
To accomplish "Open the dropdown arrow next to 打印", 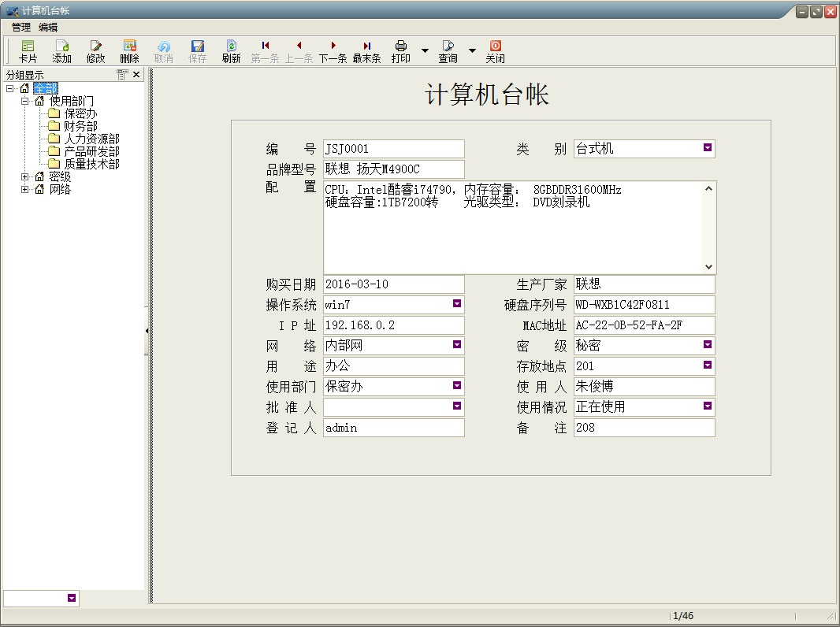I will (425, 51).
